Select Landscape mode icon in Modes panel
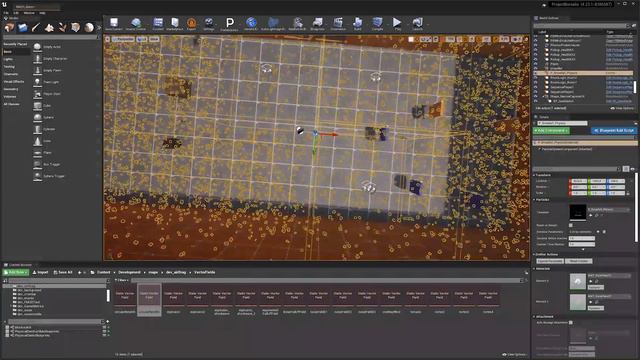 49,27
